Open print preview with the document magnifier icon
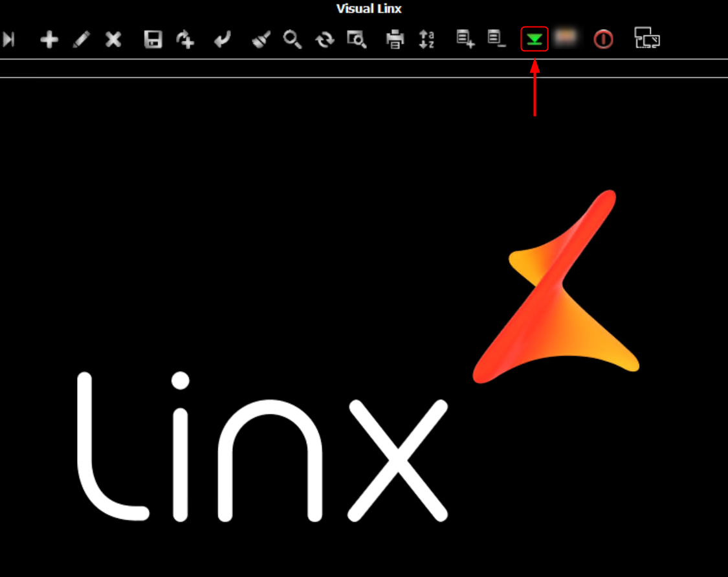Screen dimensions: 728x577 (356, 39)
